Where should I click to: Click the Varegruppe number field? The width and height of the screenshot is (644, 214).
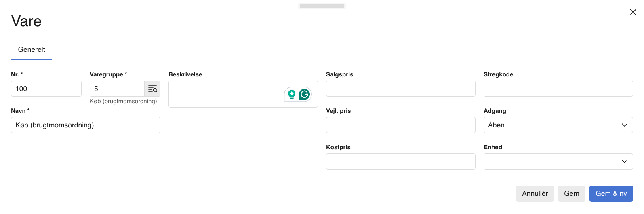tap(117, 89)
